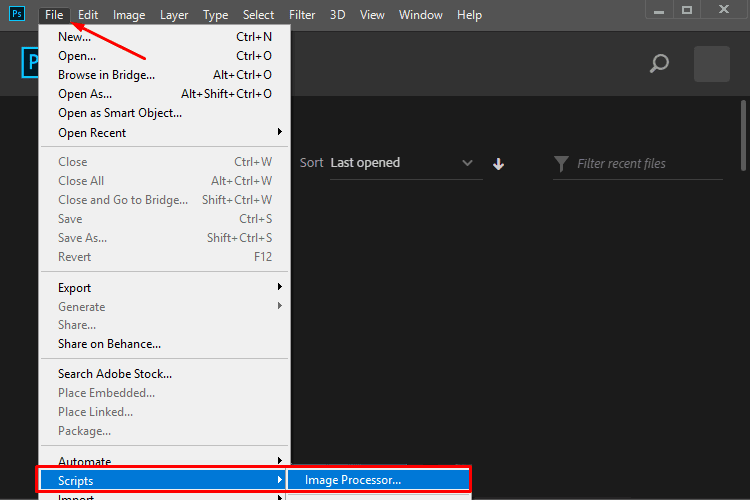This screenshot has width=750, height=500.
Task: Open the 3D menu
Action: click(337, 15)
